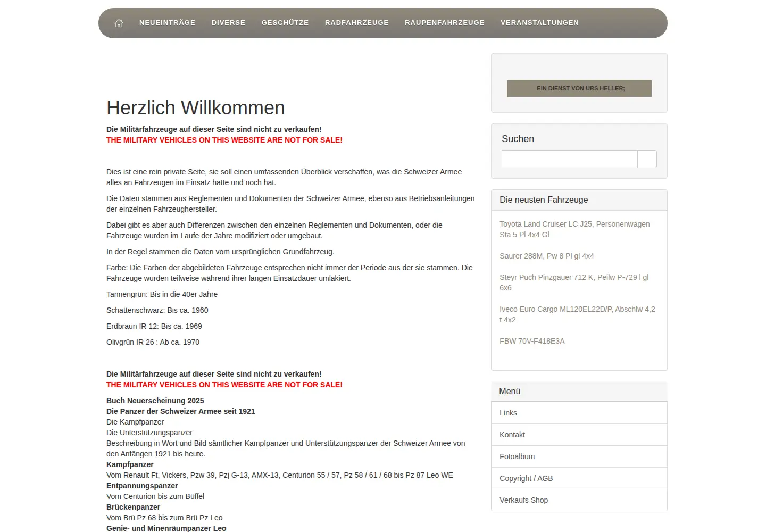Open Kontakt in the sidebar menu
The width and height of the screenshot is (766, 532).
tap(579, 435)
